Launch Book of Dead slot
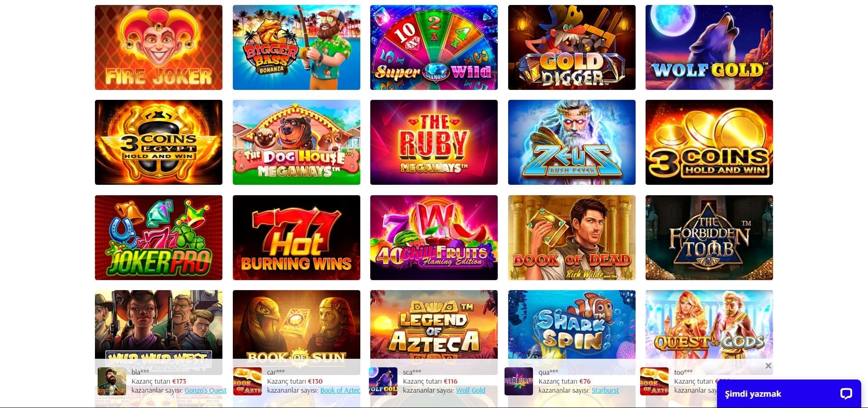The image size is (868, 408). click(572, 238)
